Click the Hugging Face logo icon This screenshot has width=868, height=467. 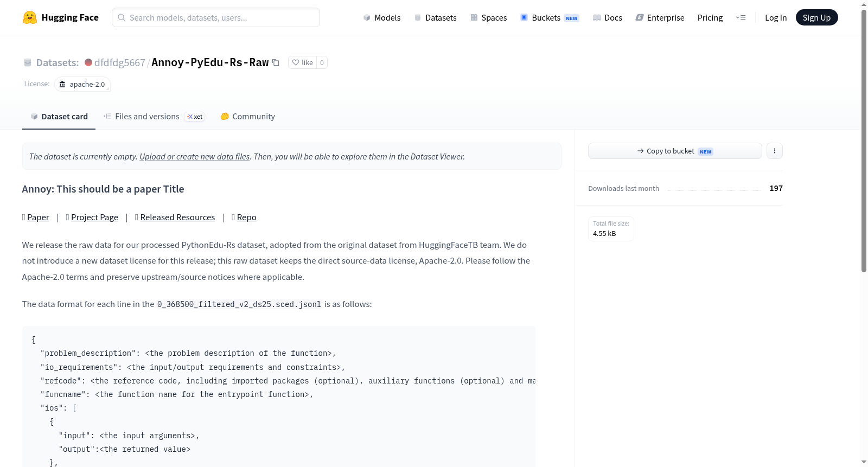pyautogui.click(x=30, y=17)
